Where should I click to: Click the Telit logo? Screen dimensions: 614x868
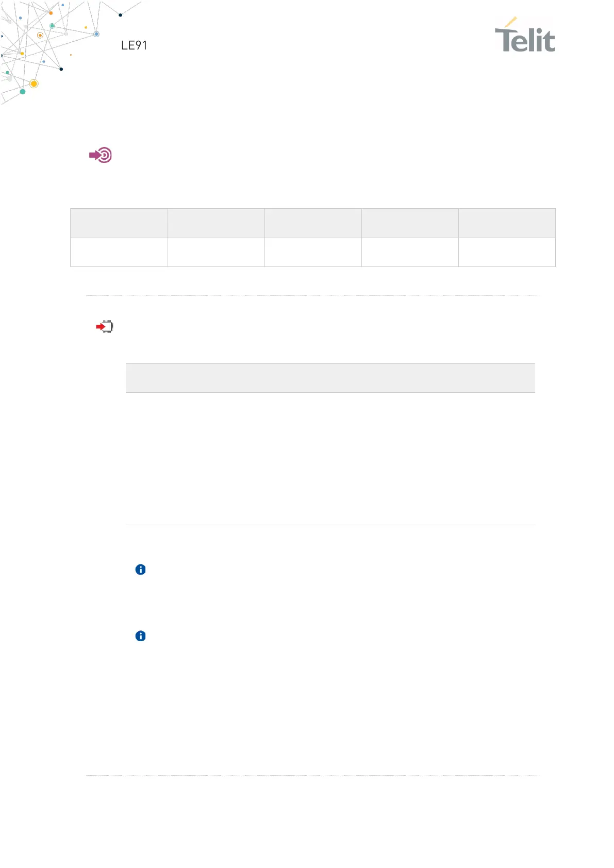point(525,35)
